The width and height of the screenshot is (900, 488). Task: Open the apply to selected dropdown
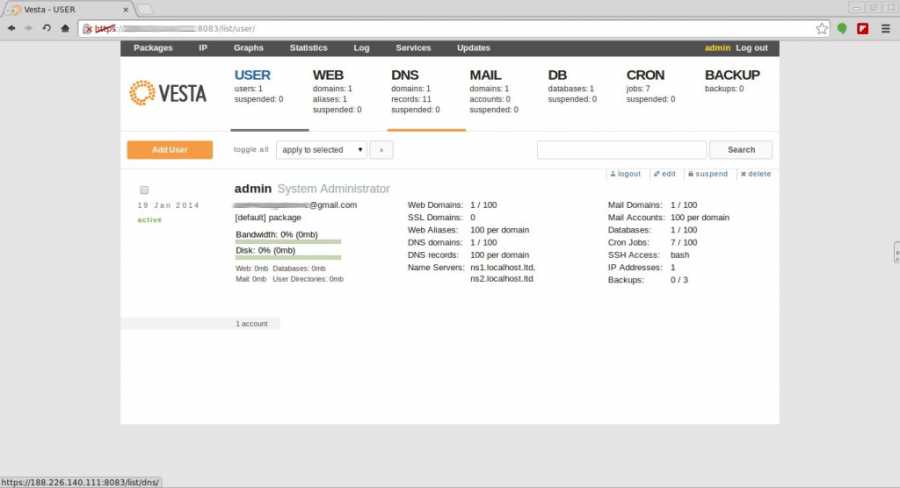[x=322, y=150]
